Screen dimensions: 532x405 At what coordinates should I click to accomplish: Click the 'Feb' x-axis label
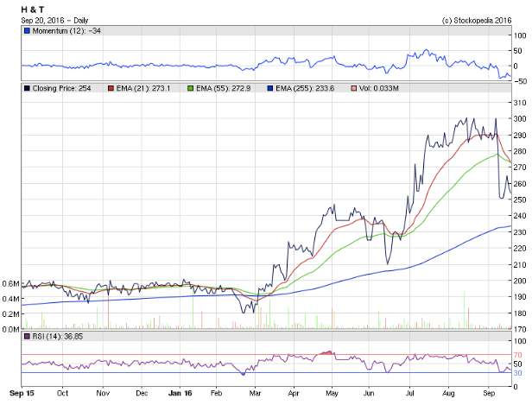coord(216,393)
